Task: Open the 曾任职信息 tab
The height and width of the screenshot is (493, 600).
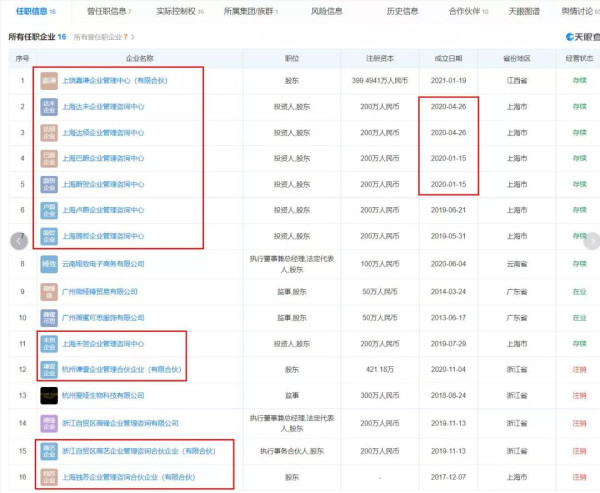Action: (x=109, y=11)
